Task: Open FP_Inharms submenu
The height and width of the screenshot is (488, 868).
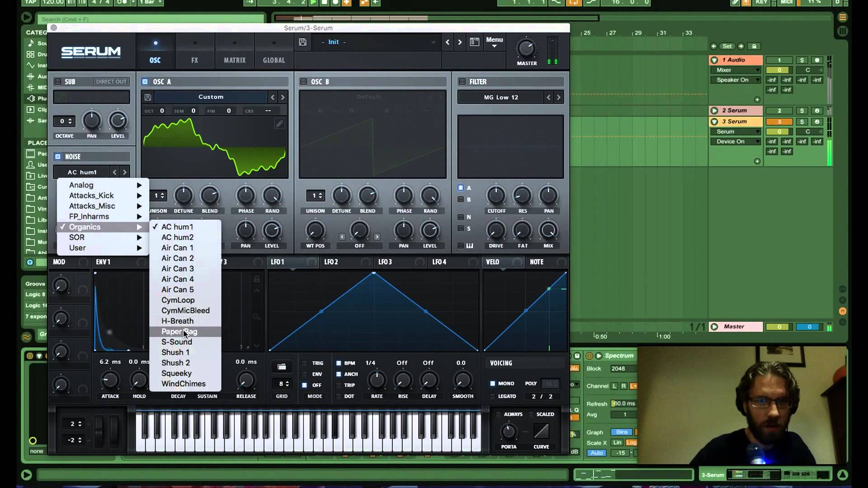Action: point(103,216)
